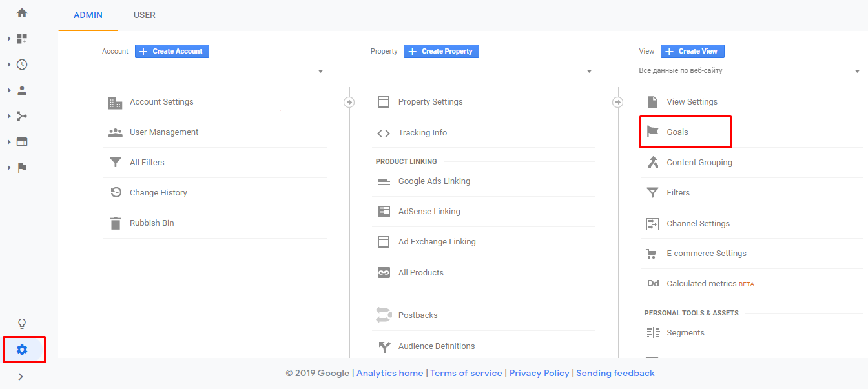Open the Property selector dropdown
The height and width of the screenshot is (389, 868).
click(x=588, y=71)
